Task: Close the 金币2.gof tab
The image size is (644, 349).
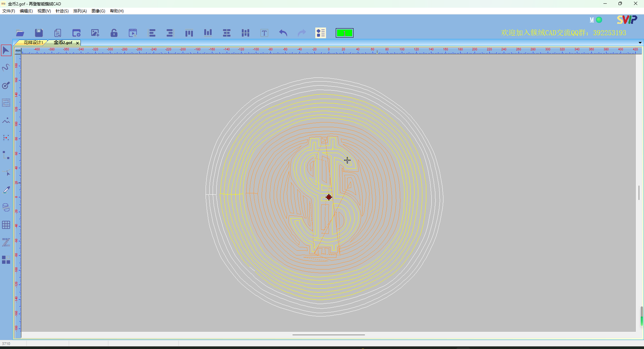Action: tap(77, 43)
